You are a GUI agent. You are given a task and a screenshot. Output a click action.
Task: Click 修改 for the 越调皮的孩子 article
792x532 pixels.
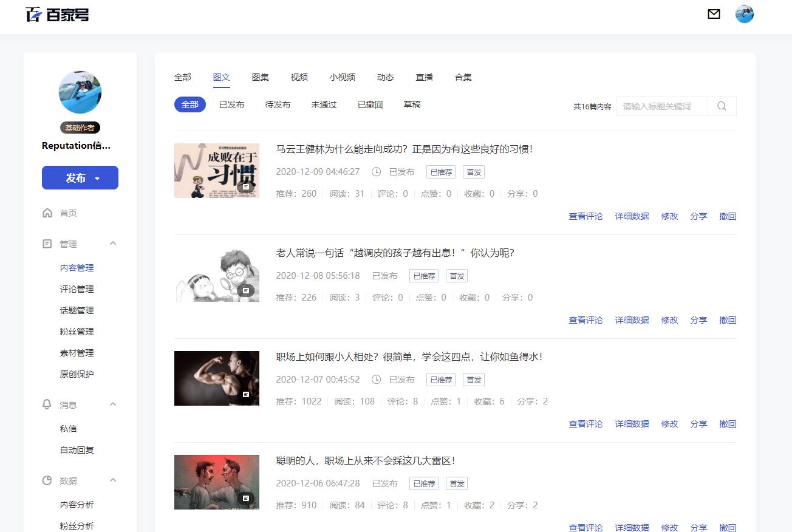tap(670, 320)
